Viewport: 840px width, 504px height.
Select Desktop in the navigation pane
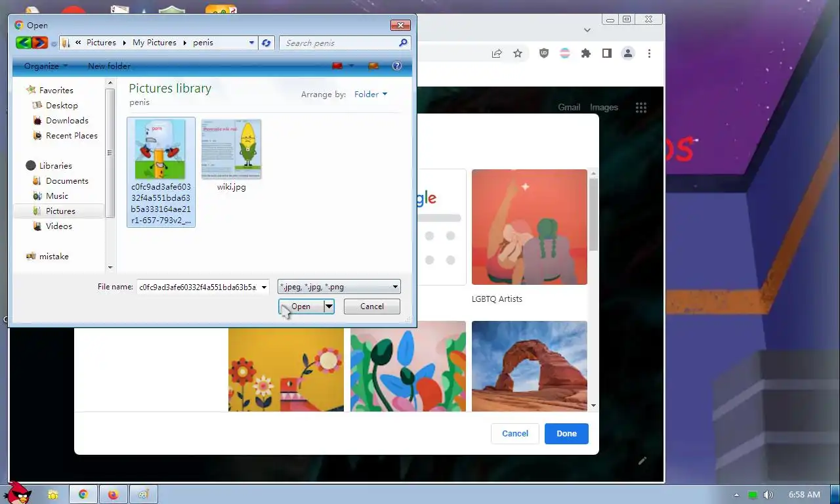[62, 105]
